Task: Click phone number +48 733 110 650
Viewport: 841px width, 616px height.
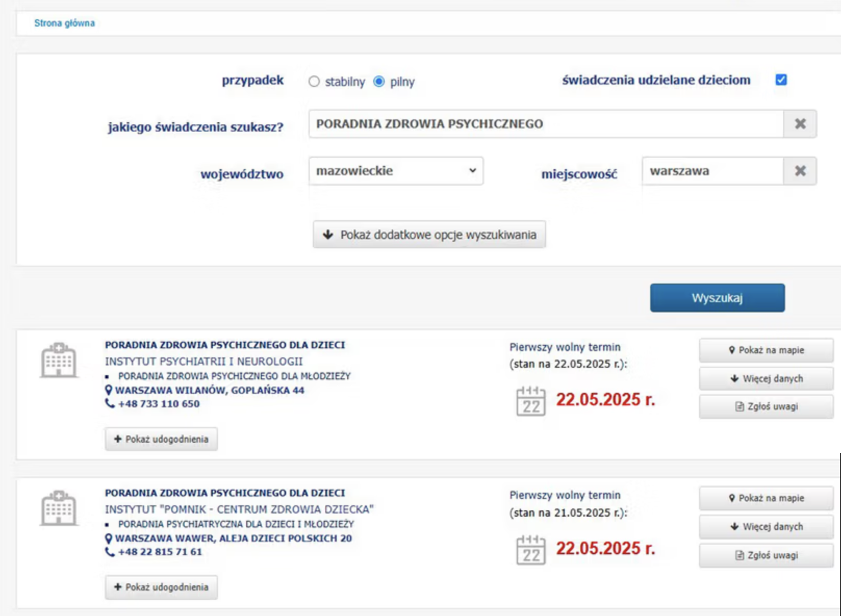Action: 158,404
